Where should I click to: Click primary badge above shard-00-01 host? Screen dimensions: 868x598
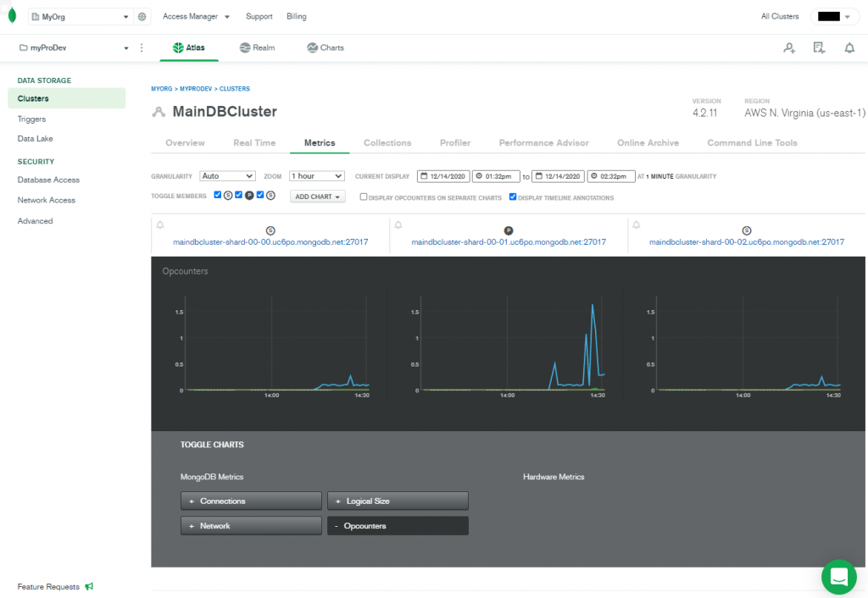pos(509,230)
